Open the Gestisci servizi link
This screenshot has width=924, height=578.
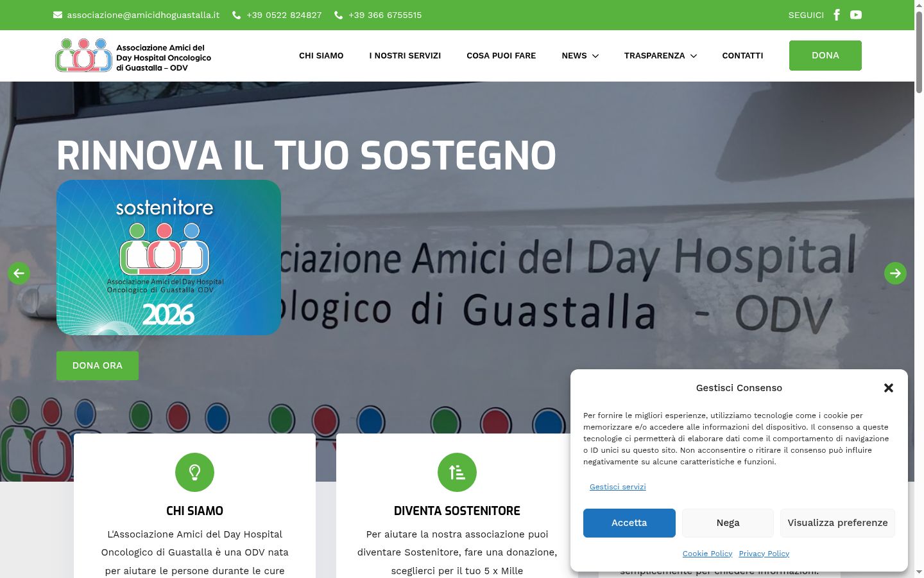(617, 487)
